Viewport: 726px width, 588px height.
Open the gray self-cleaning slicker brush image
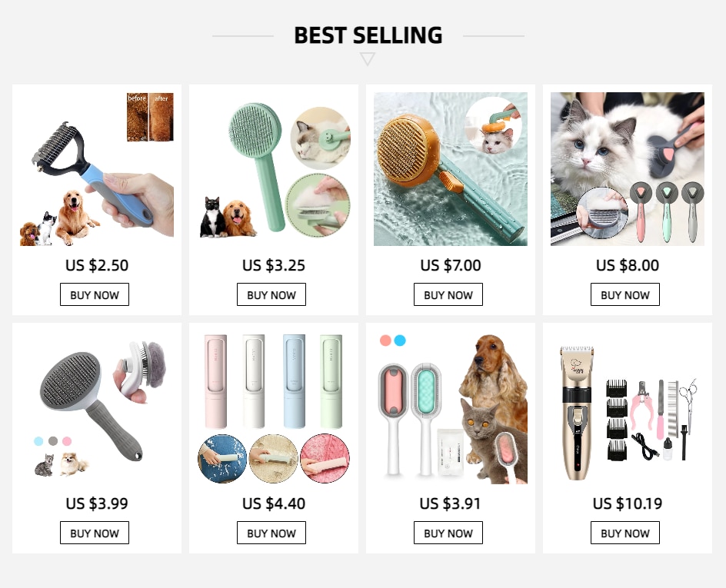97,407
